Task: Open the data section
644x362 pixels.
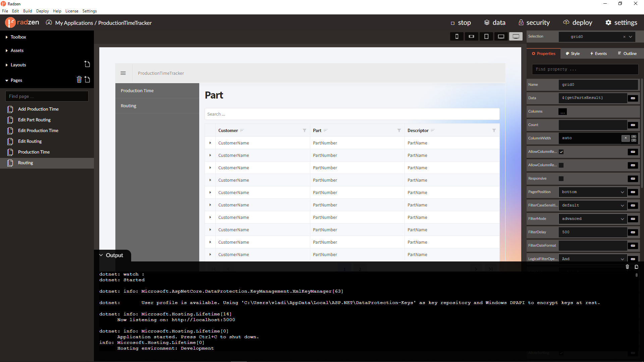Action: click(x=495, y=22)
